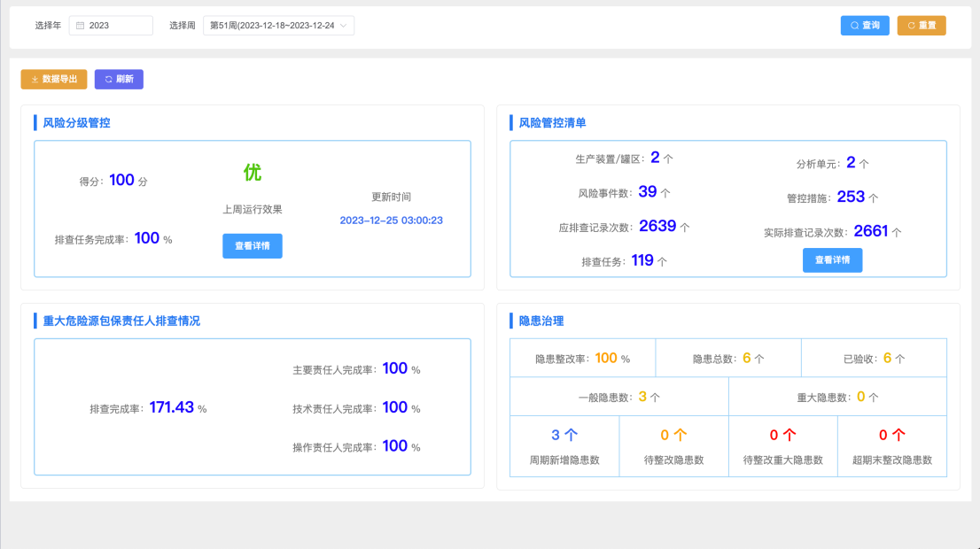Click the refresh icon on the 刷新 button
Viewport: 980px width, 549px height.
click(107, 79)
